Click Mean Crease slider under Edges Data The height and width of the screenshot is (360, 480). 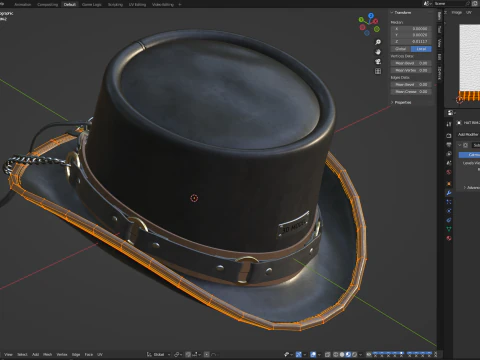pyautogui.click(x=411, y=91)
